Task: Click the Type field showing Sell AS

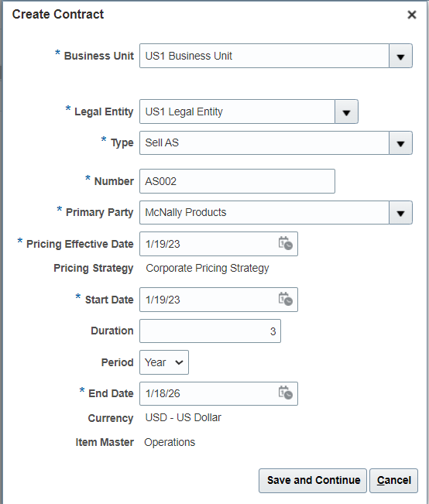Action: click(x=264, y=142)
